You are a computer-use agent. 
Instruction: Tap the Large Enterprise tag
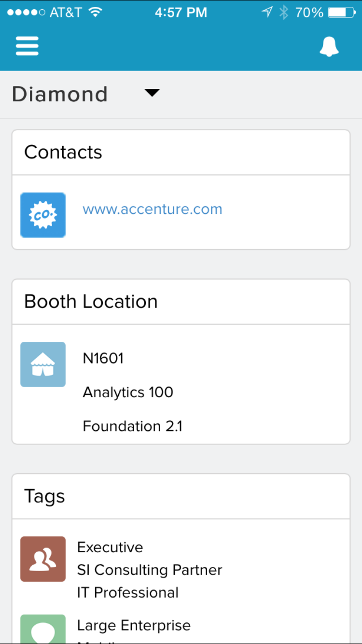(134, 626)
